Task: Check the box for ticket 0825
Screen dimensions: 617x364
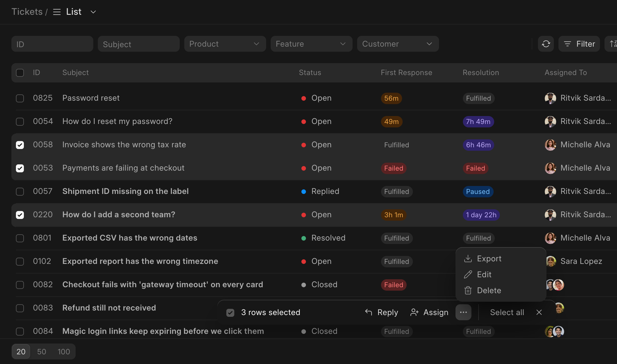Action: pyautogui.click(x=20, y=98)
